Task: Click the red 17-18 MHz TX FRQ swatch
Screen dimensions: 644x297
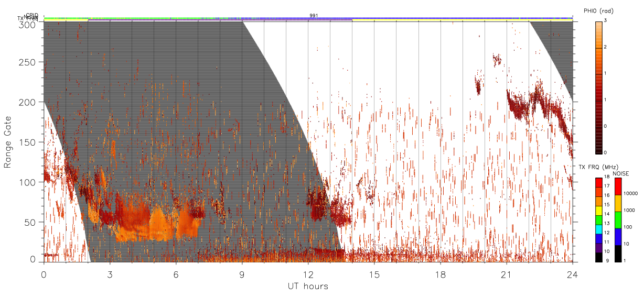Action: (x=598, y=182)
